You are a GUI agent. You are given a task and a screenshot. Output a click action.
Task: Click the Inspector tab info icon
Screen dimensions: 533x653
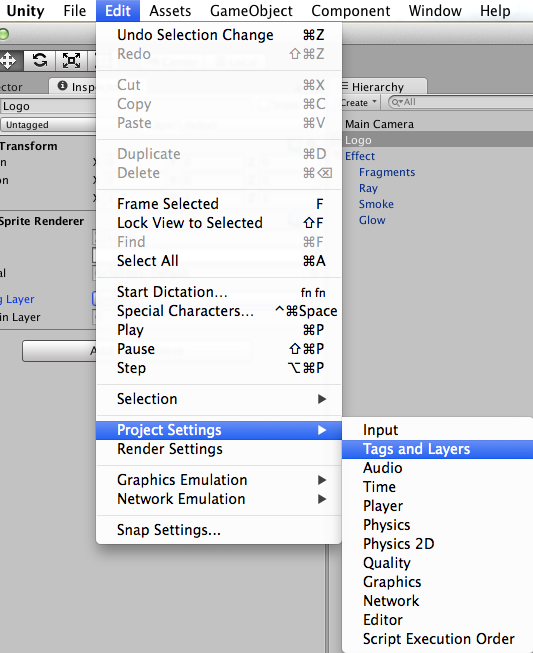pyautogui.click(x=62, y=86)
